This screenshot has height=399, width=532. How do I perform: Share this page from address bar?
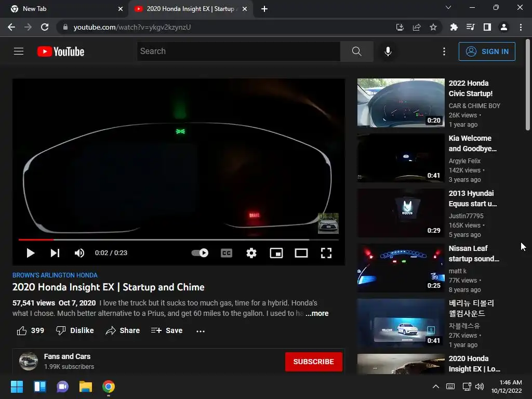[417, 27]
